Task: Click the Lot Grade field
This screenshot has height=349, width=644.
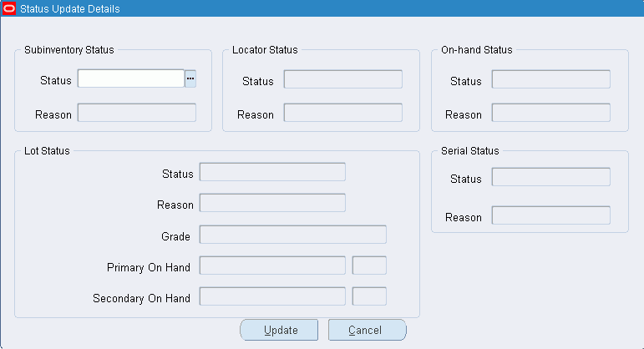Action: pyautogui.click(x=293, y=235)
